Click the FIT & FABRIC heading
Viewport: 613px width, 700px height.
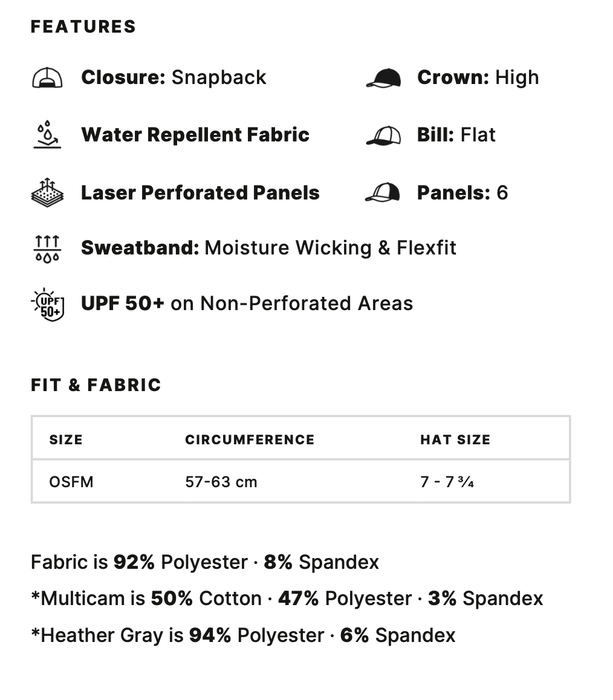point(96,385)
